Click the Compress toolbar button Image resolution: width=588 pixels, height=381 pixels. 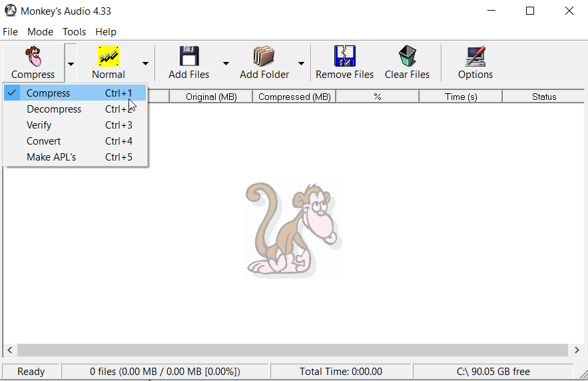(33, 63)
